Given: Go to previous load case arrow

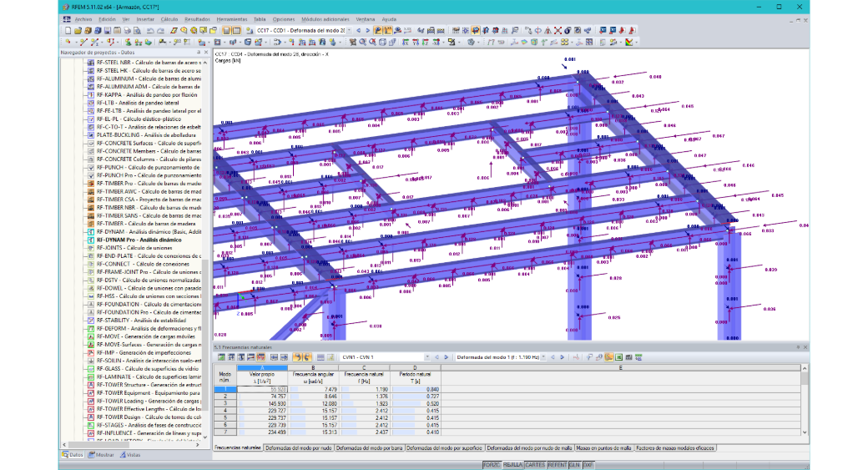Looking at the screenshot, I should pyautogui.click(x=358, y=30).
